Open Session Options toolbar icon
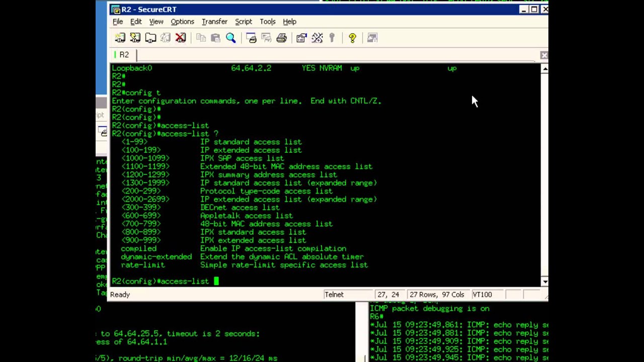Viewport: 644px width, 362px height. click(x=301, y=38)
